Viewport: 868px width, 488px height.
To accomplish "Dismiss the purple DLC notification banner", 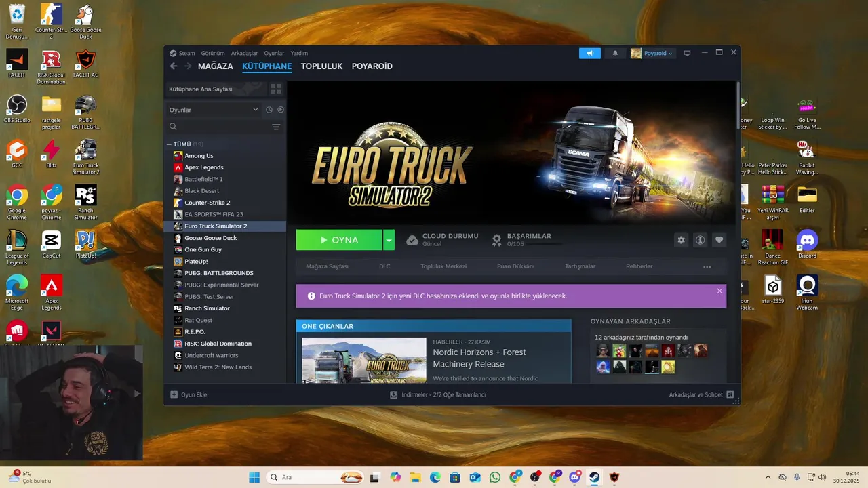I will tap(719, 291).
